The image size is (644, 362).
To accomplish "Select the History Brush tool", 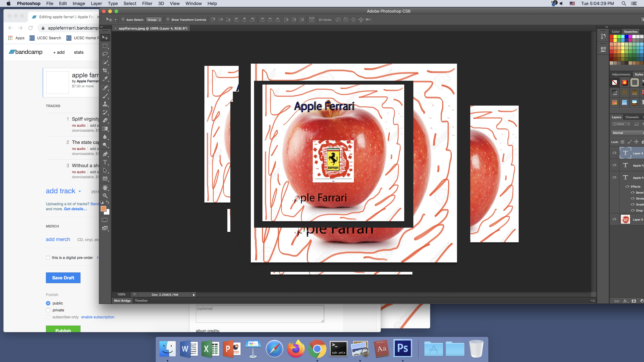I will tap(105, 112).
